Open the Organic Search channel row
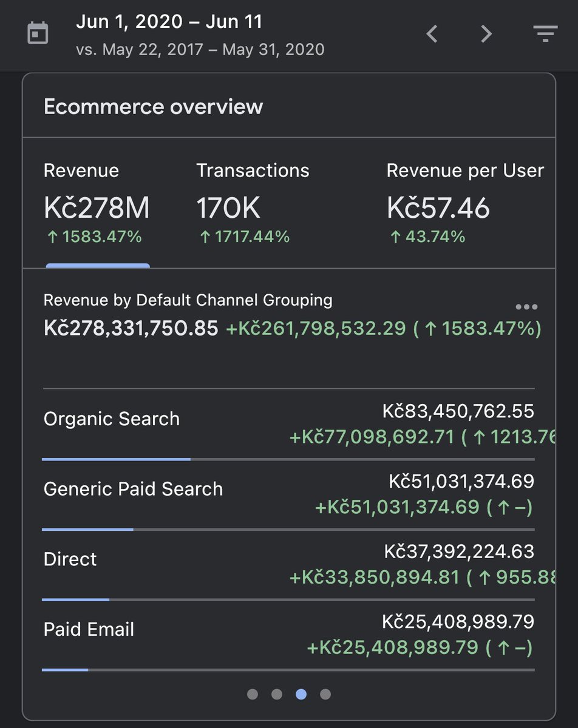The height and width of the screenshot is (728, 578). 289,425
